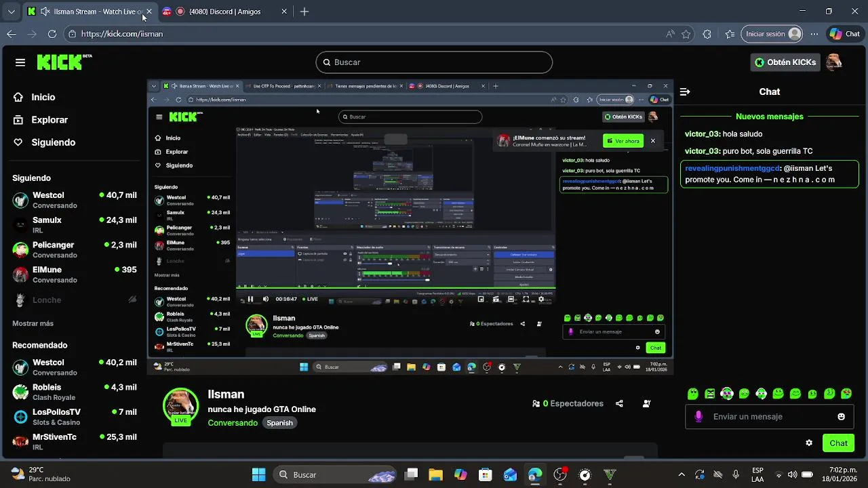This screenshot has height=488, width=868.
Task: Open tab search dropdown arrow in Edge
Action: 11,12
